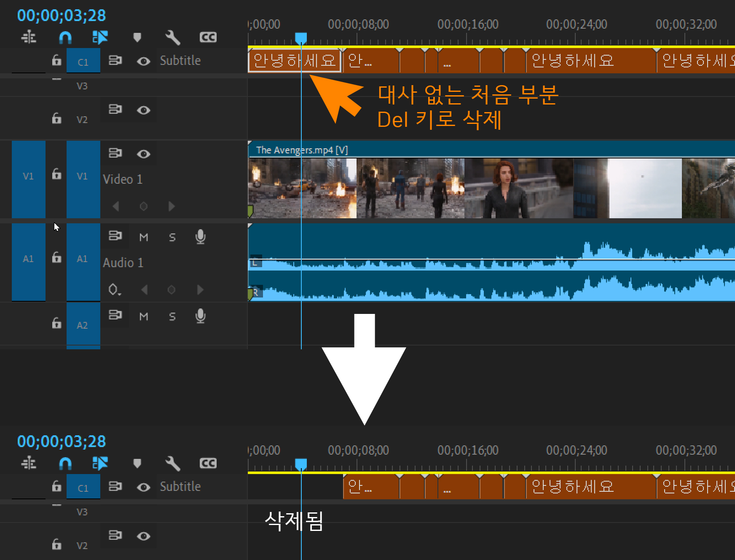
Task: Select first 안녕하세요 caption clip, upper timeline
Action: point(295,61)
